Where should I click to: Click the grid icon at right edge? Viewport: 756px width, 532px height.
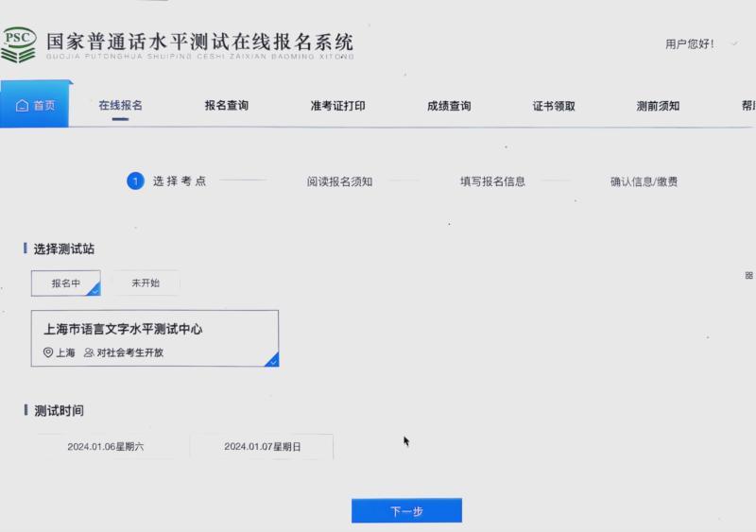(748, 275)
